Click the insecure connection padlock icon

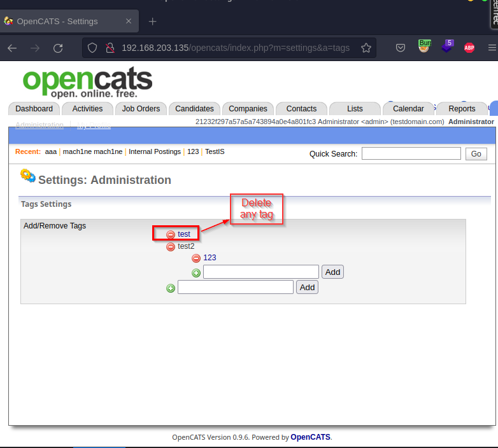click(x=110, y=48)
